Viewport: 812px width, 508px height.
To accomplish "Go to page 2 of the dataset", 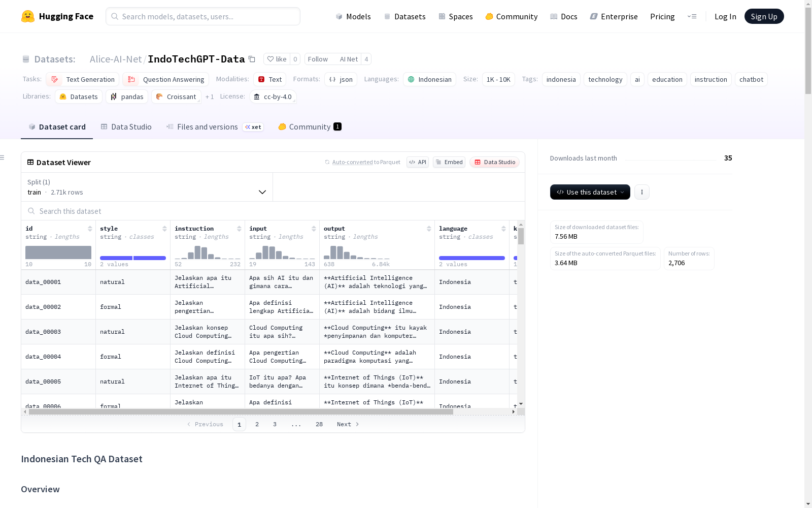I will click(x=257, y=424).
